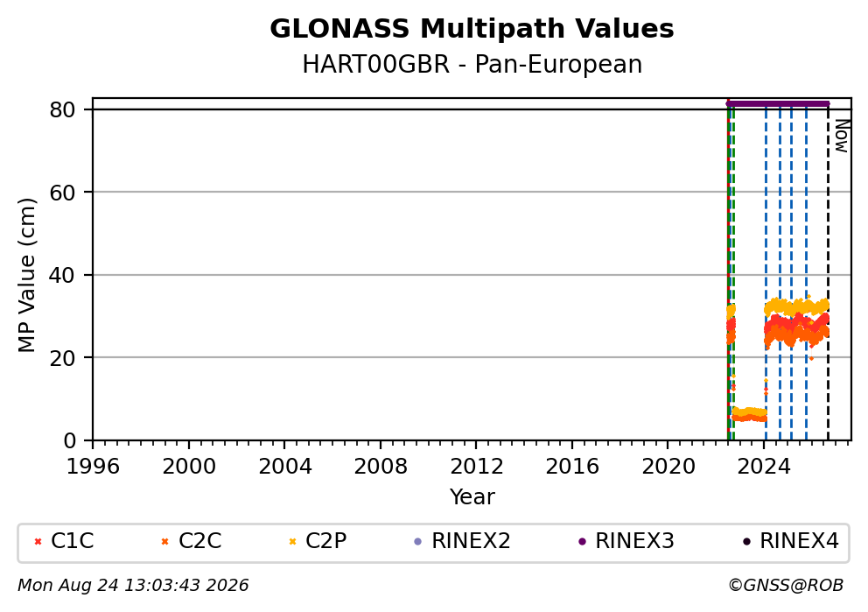Image resolution: width=868 pixels, height=612 pixels.
Task: Click the black RINEX4 legend dot
Action: (746, 542)
